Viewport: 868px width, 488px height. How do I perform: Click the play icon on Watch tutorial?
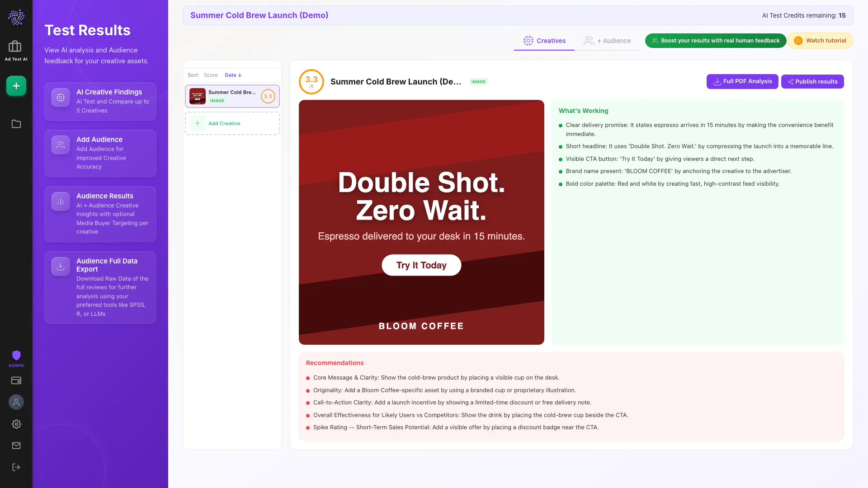tap(798, 41)
